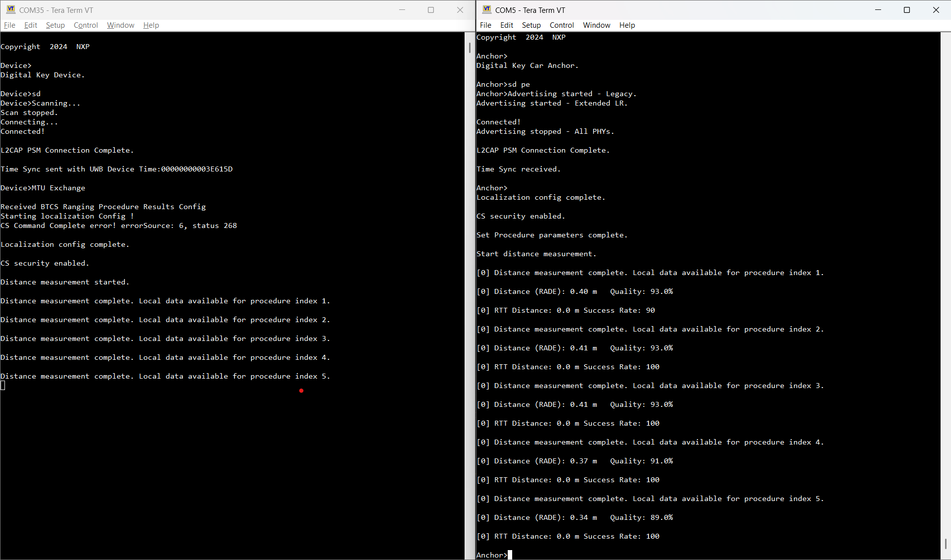Click the Anchor> prompt in COM5 terminal

coord(491,555)
